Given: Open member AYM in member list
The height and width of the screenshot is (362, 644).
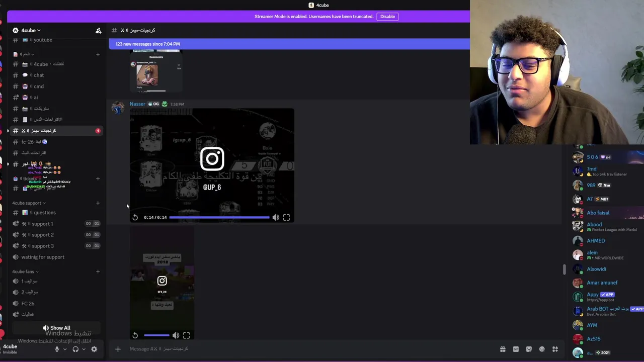Looking at the screenshot, I should click(x=606, y=325).
